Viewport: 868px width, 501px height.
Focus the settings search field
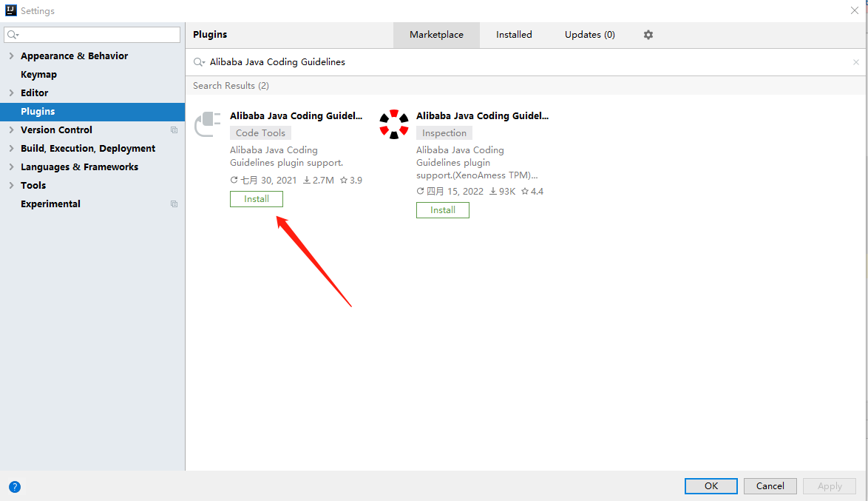tap(92, 35)
